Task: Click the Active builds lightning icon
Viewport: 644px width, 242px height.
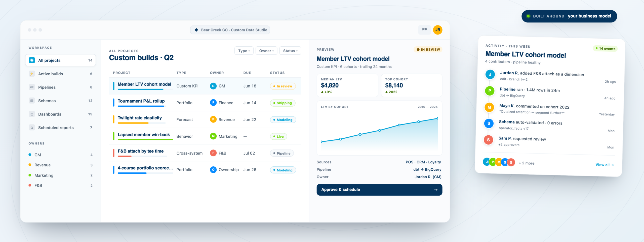Action: tap(32, 74)
